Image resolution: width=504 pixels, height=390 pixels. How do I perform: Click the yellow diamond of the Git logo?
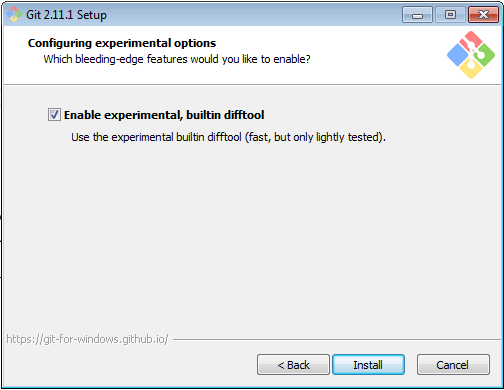(x=471, y=69)
